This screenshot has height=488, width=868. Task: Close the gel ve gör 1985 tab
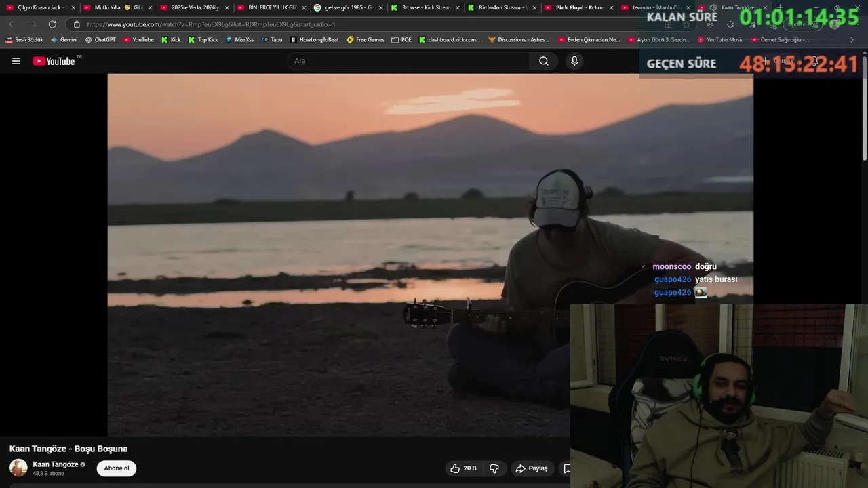point(380,8)
